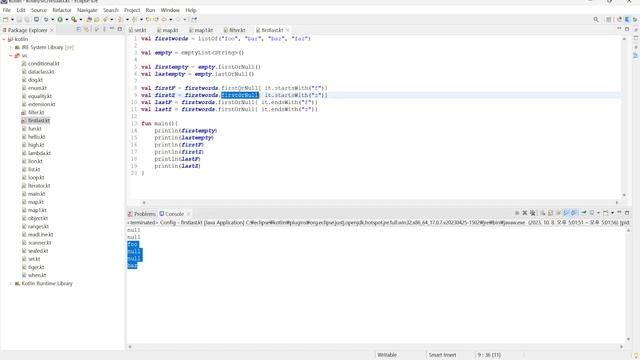This screenshot has width=640, height=360.
Task: Toggle Show Console on standard error change
Action: 574,213
